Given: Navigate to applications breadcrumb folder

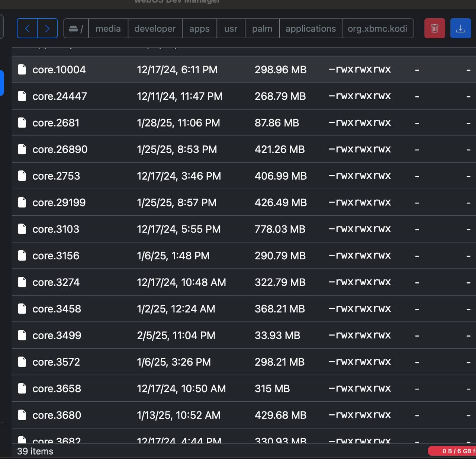Looking at the screenshot, I should 311,29.
